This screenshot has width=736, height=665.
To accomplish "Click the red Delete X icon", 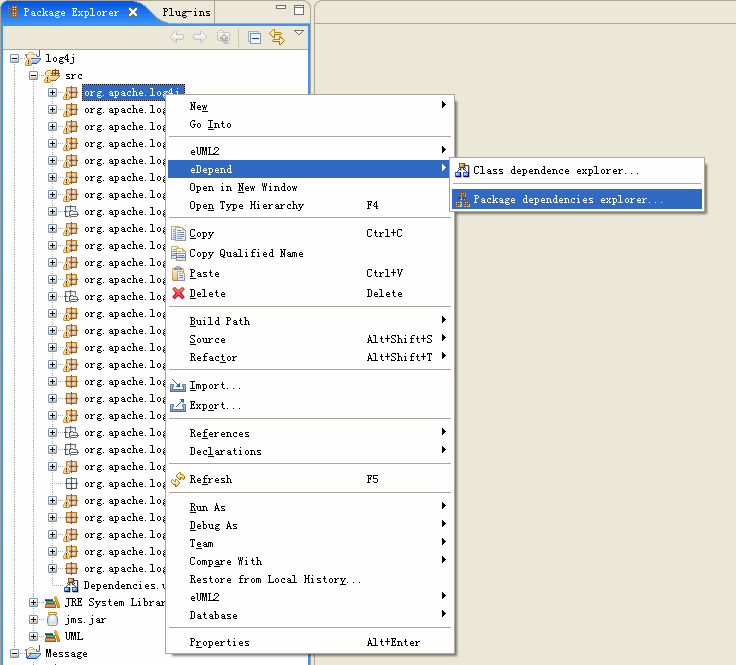I will [178, 293].
